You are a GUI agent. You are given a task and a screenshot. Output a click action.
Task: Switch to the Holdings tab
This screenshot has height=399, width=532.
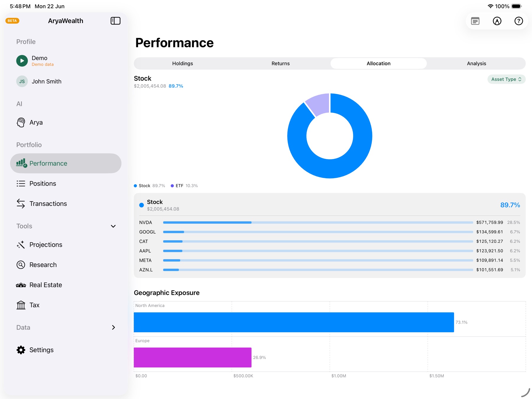(x=183, y=64)
